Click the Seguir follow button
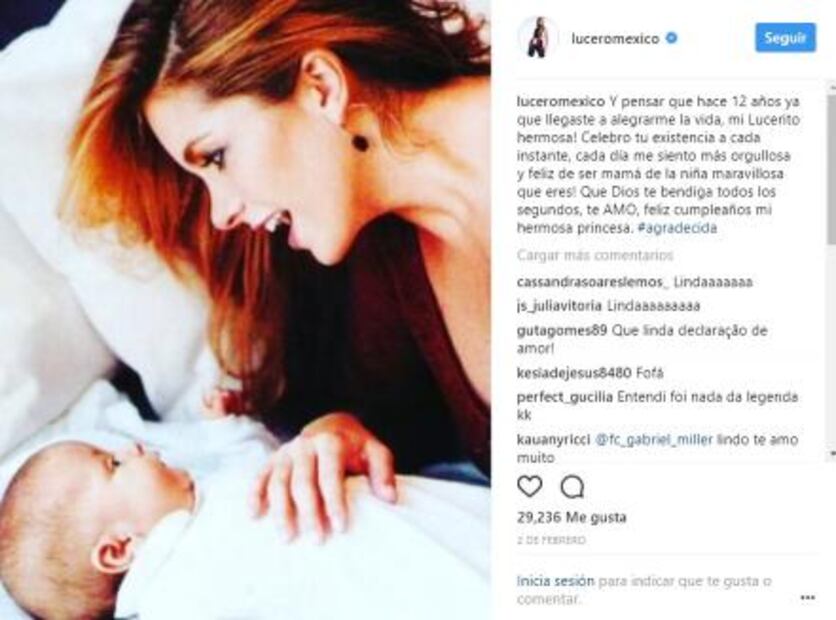 point(785,38)
